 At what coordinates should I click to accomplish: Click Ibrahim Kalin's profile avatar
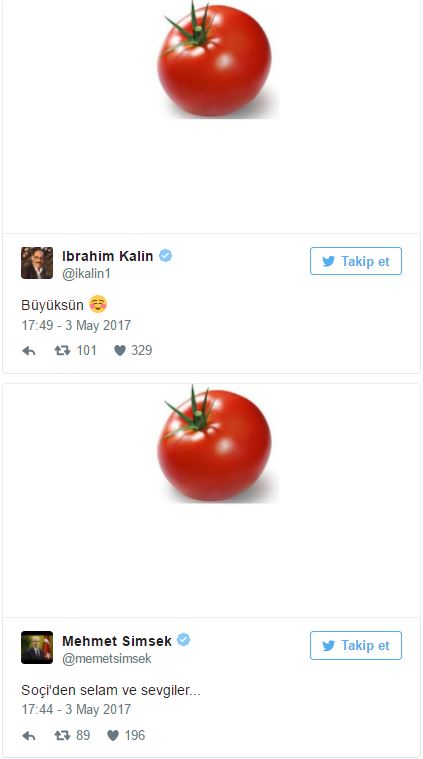tap(37, 263)
